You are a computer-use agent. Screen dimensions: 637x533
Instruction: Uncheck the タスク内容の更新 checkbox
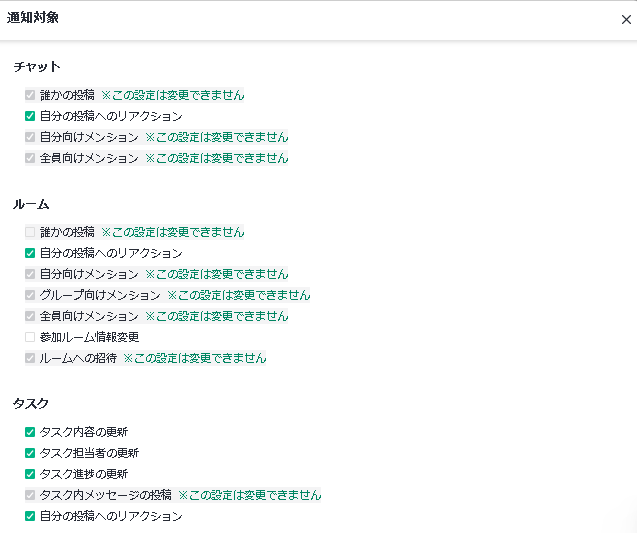coord(30,432)
